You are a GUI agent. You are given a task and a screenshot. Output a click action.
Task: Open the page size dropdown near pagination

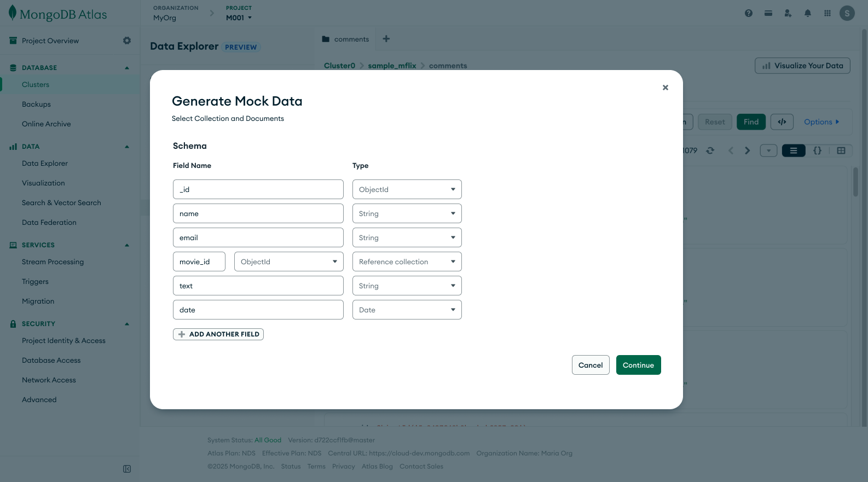click(768, 150)
